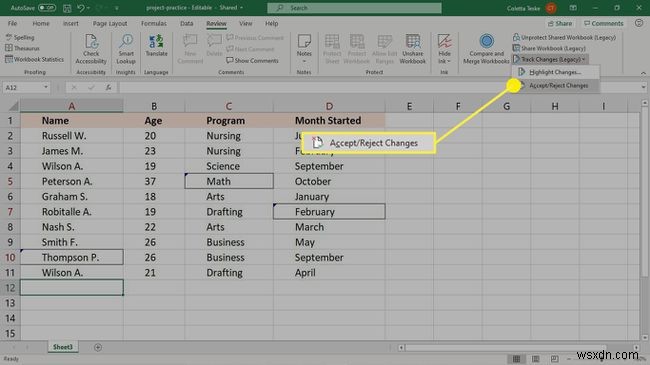This screenshot has width=650, height=365.
Task: Click the Comments button
Action: [603, 23]
